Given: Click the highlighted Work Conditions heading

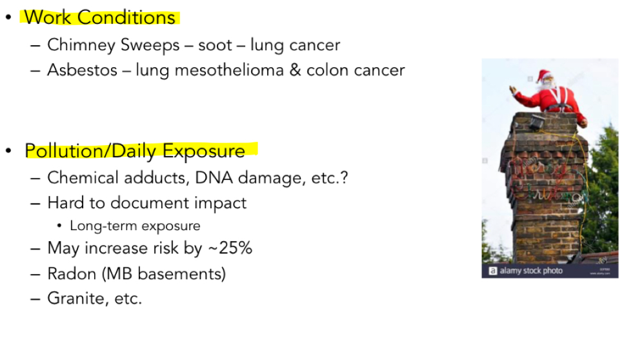Looking at the screenshot, I should point(100,17).
